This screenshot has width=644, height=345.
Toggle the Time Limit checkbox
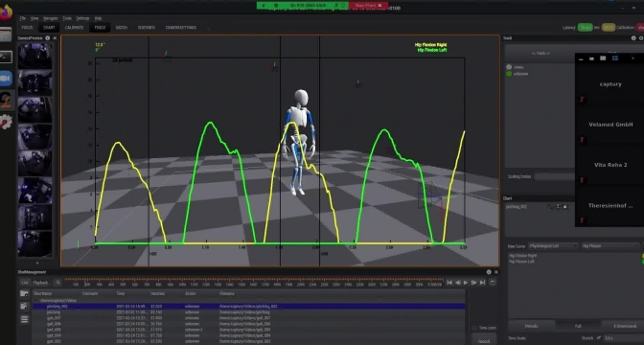click(x=474, y=328)
